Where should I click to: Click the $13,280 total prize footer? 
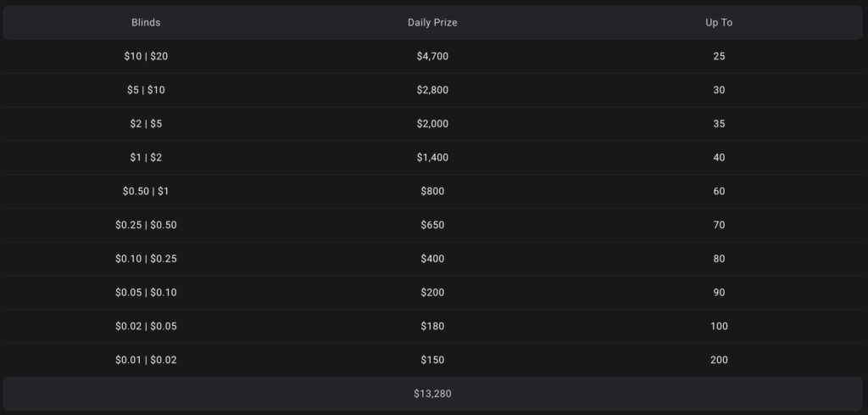(432, 394)
